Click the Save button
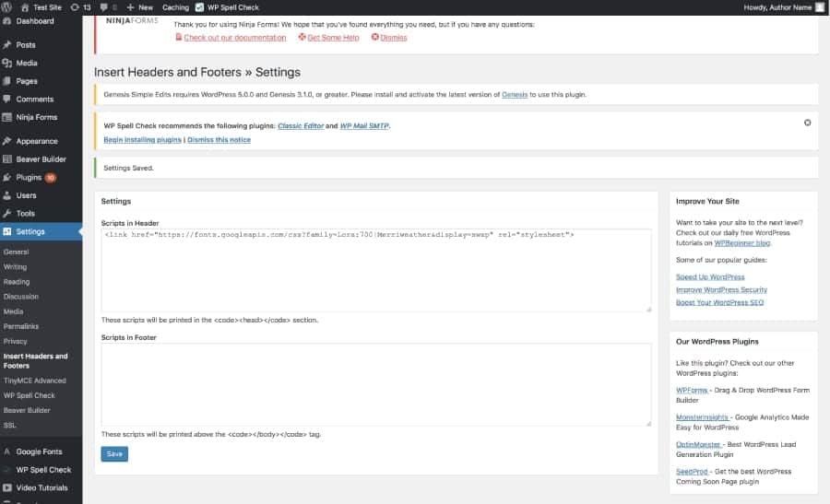This screenshot has height=504, width=830. tap(114, 453)
